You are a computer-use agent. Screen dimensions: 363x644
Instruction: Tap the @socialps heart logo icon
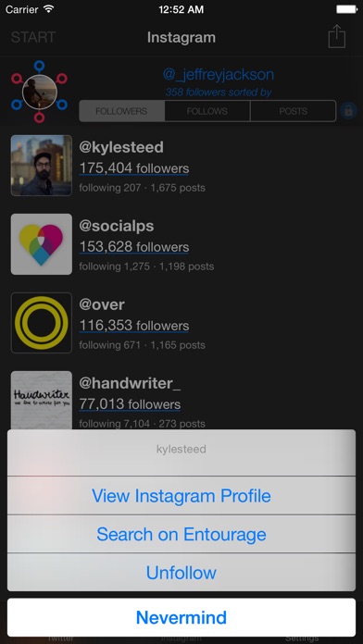41,244
